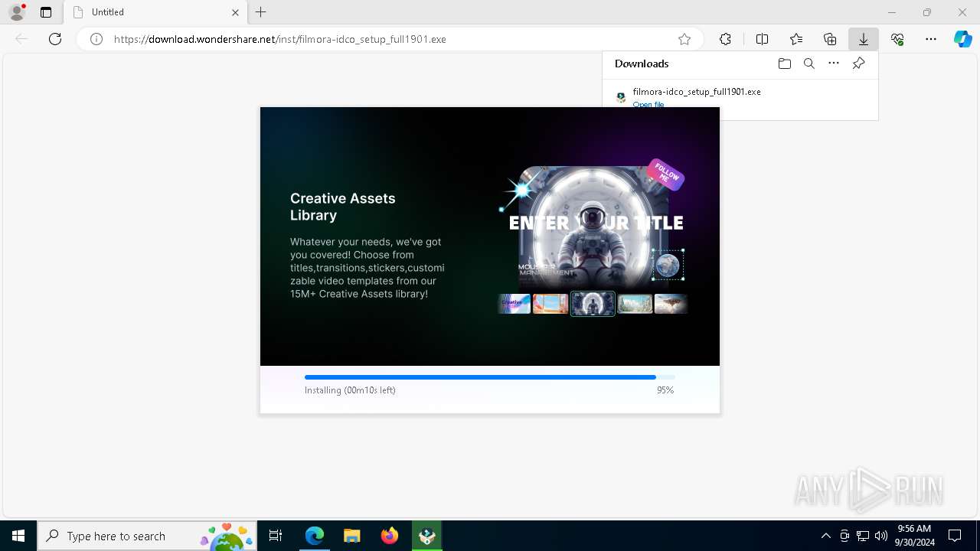
Task: Click the Open file link
Action: pos(648,104)
